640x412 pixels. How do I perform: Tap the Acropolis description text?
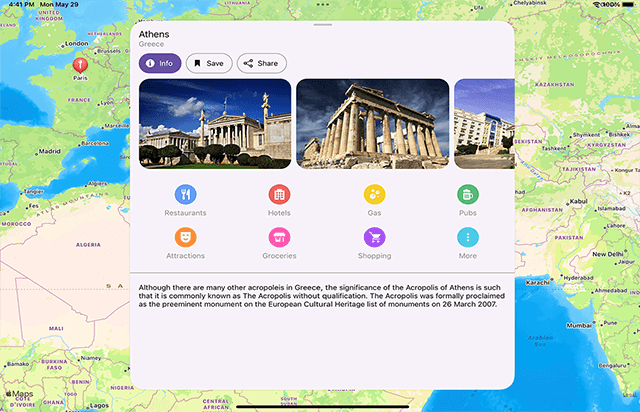coord(320,297)
